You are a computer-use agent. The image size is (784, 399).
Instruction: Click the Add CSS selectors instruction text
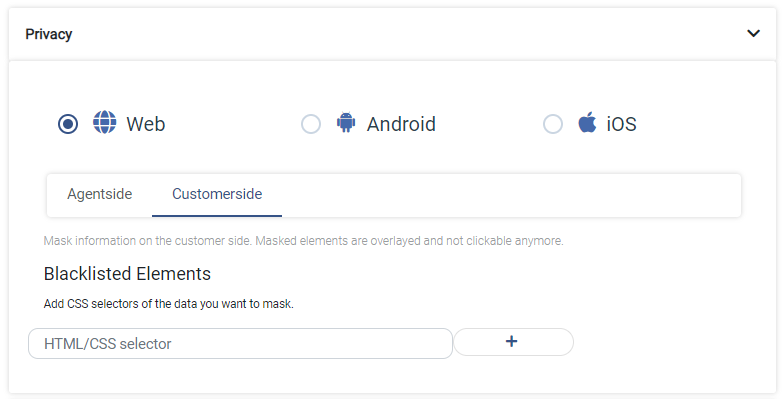(168, 304)
